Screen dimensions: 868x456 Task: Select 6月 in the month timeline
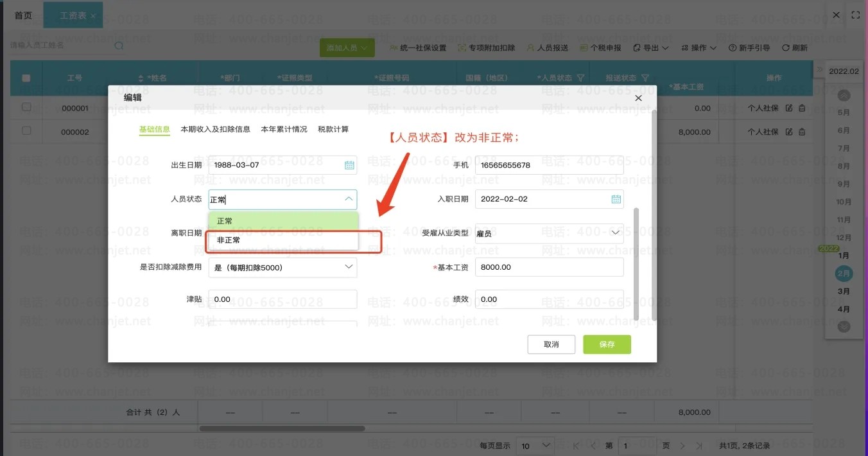(x=844, y=130)
